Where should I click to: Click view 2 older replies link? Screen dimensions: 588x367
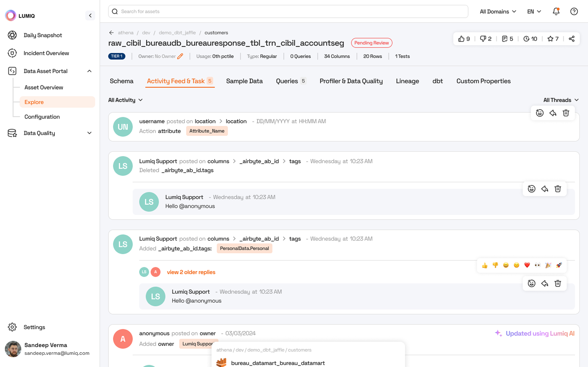pos(191,272)
